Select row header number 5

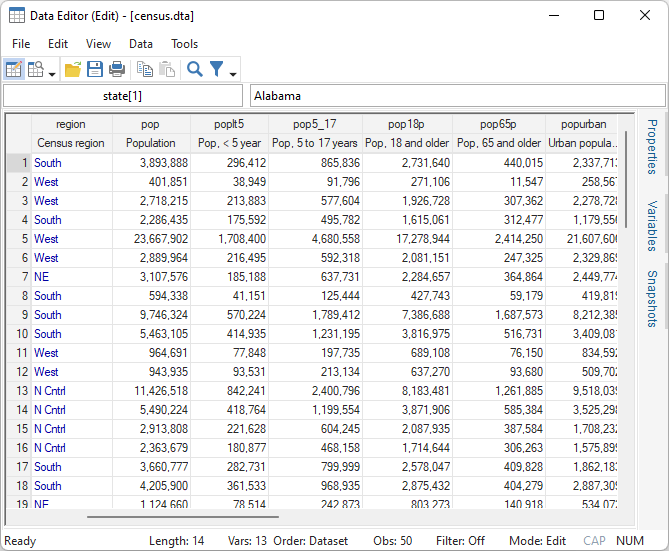point(19,239)
